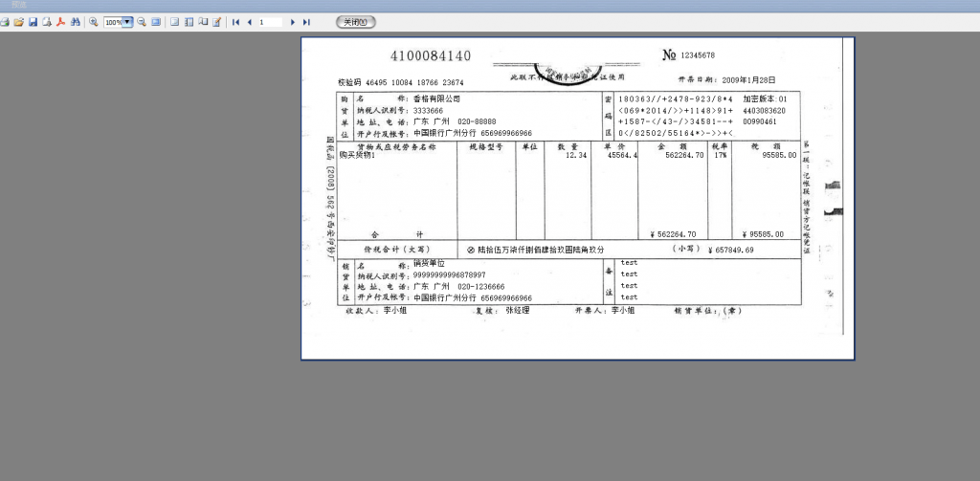Click the print icon in toolbar
This screenshot has width=980, height=481.
click(x=5, y=22)
